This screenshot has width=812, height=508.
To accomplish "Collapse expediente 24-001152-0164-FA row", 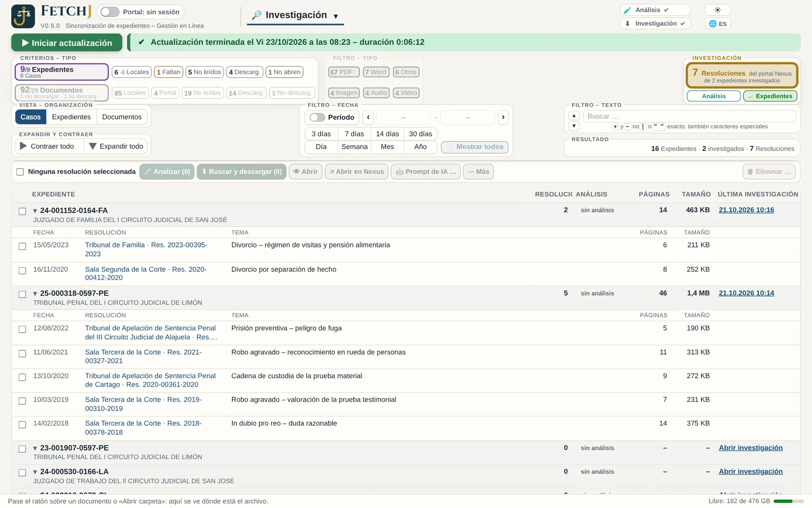I will click(x=35, y=211).
